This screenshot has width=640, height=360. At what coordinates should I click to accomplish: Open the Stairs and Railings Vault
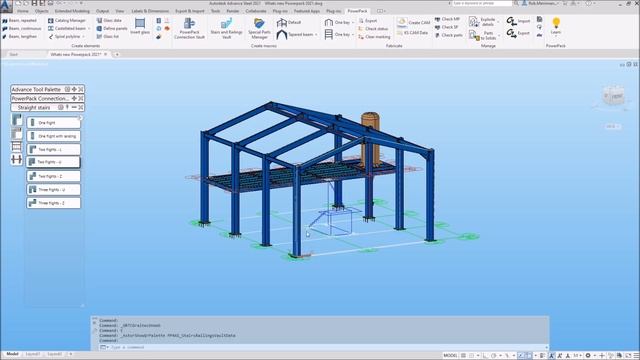[226, 28]
